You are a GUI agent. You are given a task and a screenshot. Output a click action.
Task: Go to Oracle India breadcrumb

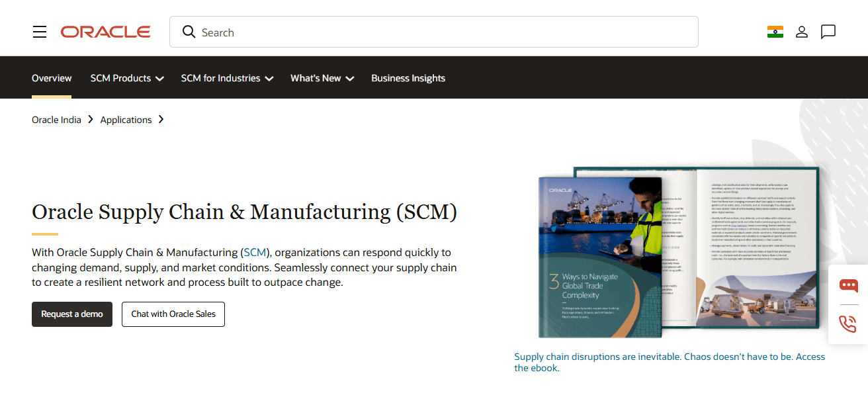point(56,120)
